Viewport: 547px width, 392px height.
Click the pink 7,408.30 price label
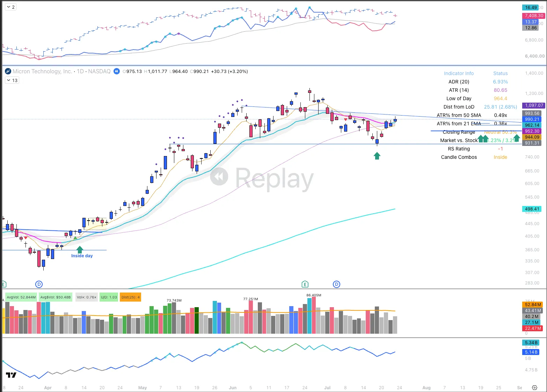(x=534, y=16)
